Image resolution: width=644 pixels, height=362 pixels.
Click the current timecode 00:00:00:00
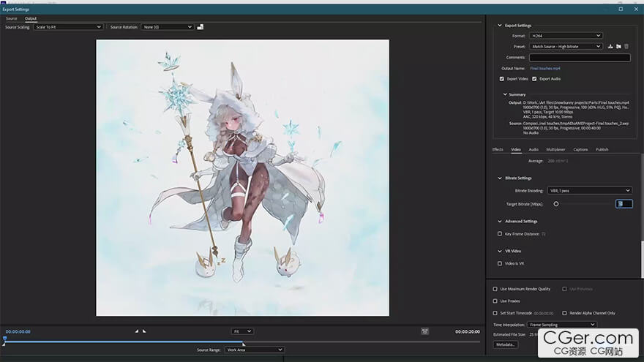(18, 331)
